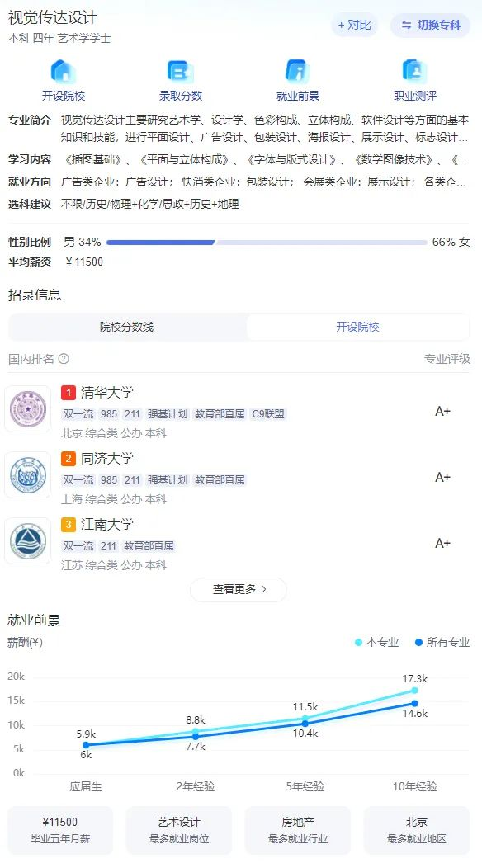Click the 切换专科 switch button
The width and height of the screenshot is (482, 868).
431,25
